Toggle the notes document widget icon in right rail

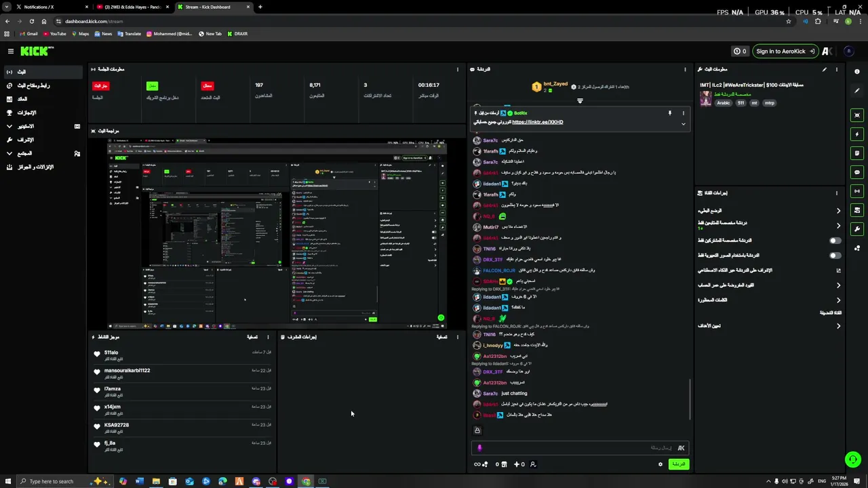click(857, 153)
